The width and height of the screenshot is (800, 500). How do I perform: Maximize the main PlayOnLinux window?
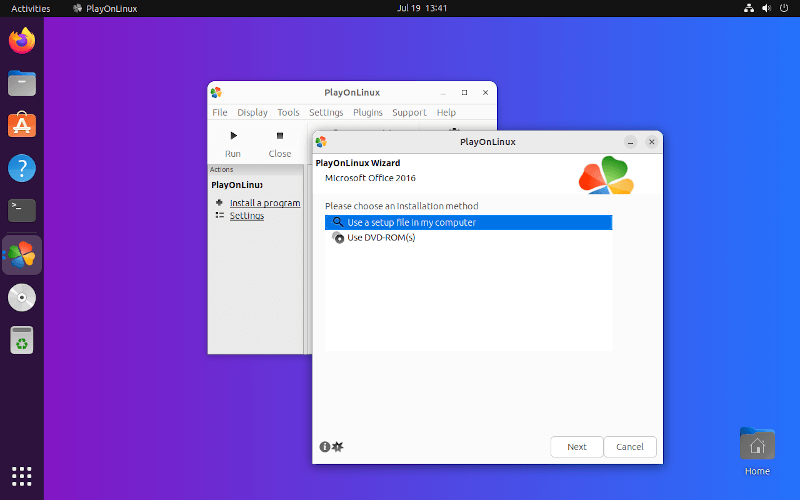tap(464, 92)
